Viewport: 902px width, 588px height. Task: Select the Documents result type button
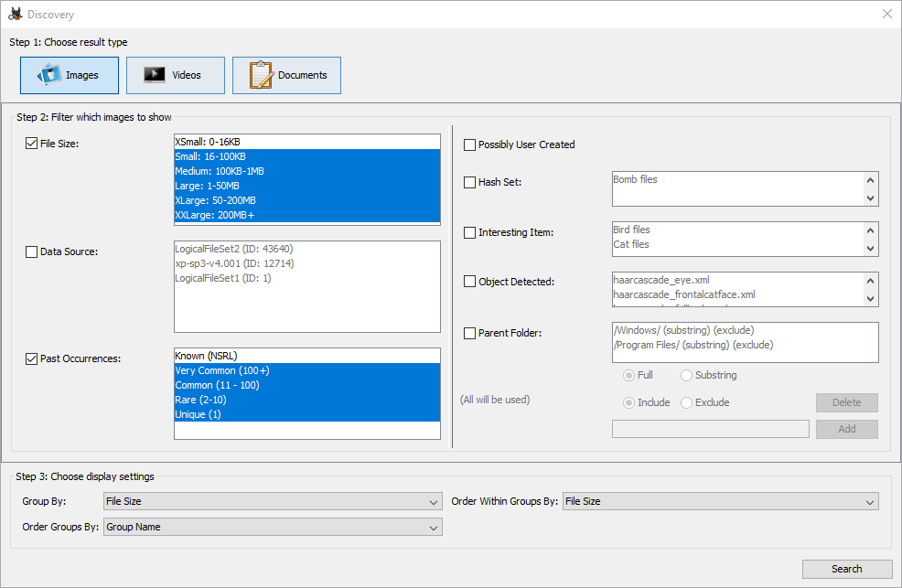(286, 75)
